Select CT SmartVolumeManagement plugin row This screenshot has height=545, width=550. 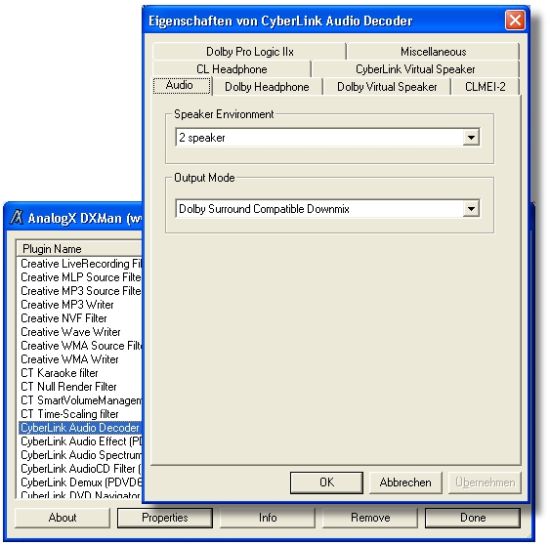coord(80,400)
